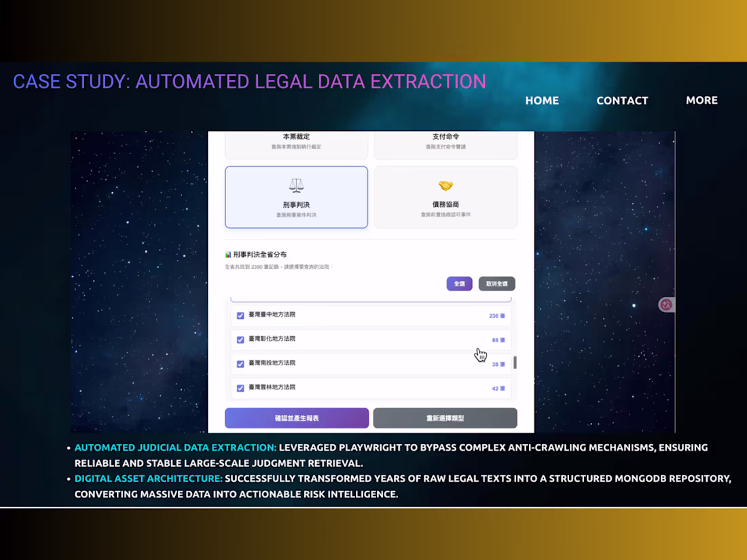Screen dimensions: 747x560
Task: Click the 確認並產生報表 confirm button
Action: point(297,418)
